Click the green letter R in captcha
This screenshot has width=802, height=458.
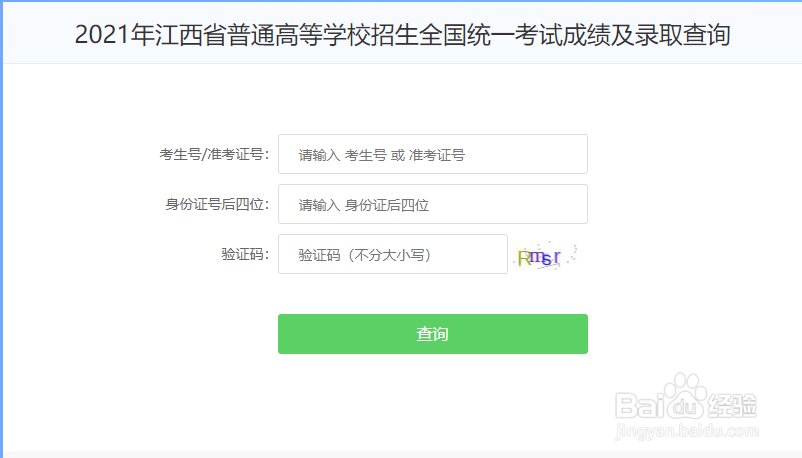(523, 259)
